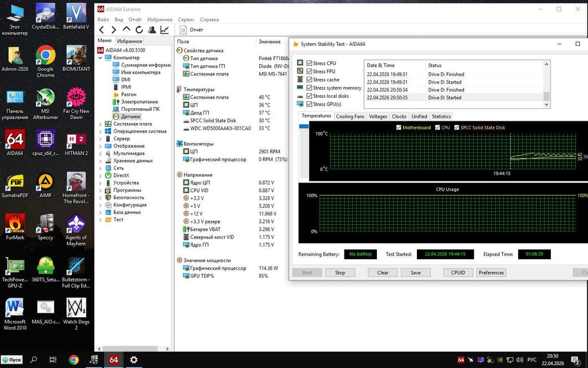Expand the Сервер tree node
588x368 pixels.
pyautogui.click(x=100, y=138)
